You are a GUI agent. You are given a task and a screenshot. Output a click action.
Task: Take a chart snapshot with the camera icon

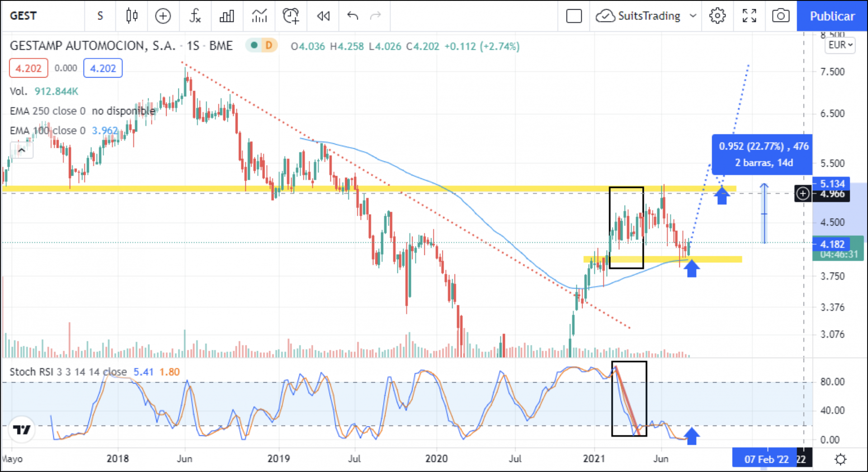(780, 16)
